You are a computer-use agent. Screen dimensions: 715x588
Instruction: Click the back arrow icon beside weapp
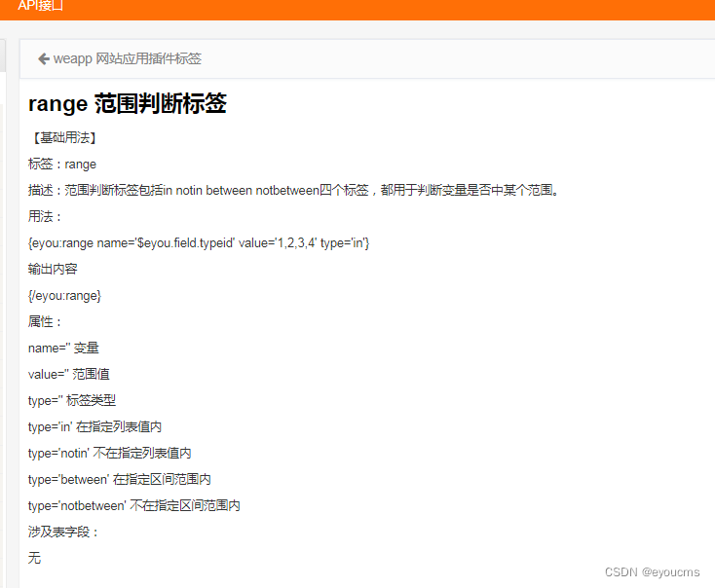44,58
